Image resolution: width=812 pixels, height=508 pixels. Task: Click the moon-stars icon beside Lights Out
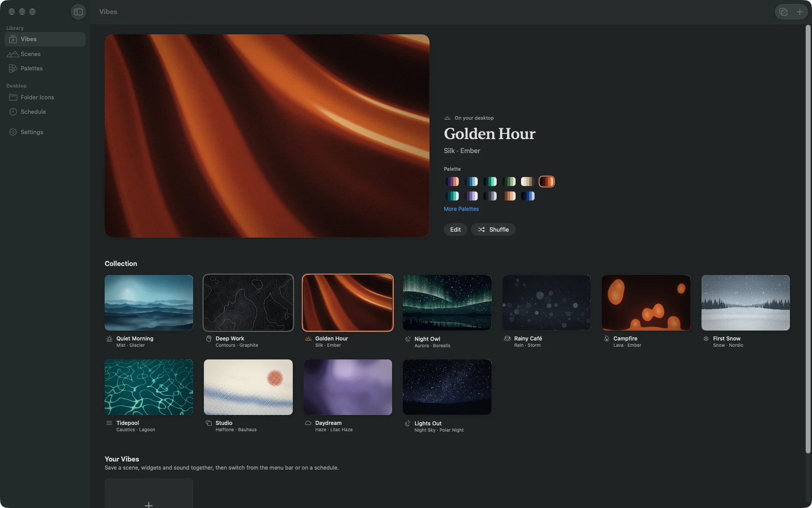(x=408, y=424)
